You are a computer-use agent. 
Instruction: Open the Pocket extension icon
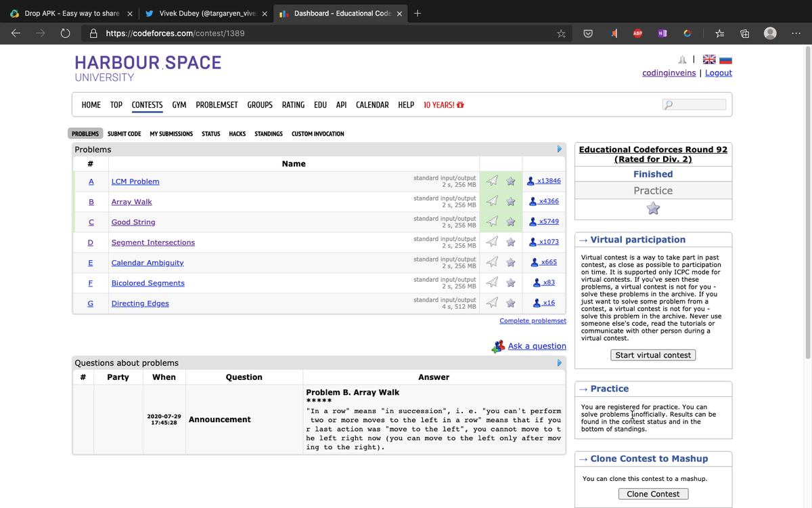point(588,33)
